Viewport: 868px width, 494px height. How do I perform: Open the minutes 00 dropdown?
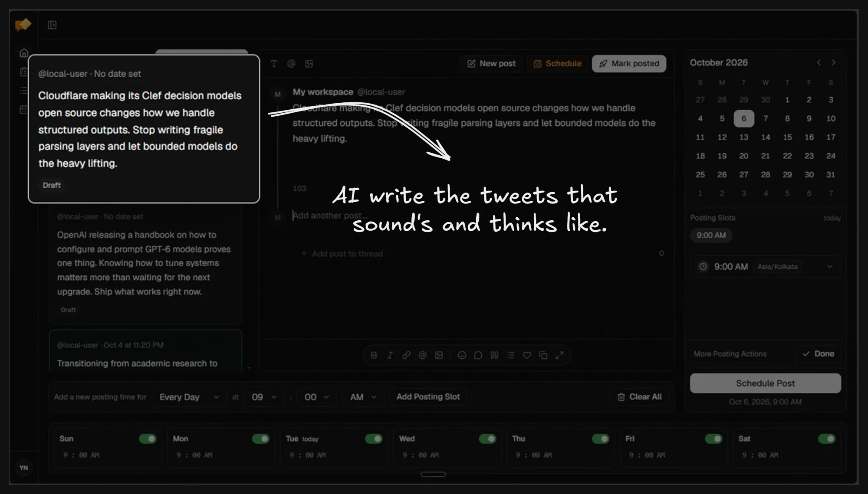[316, 397]
